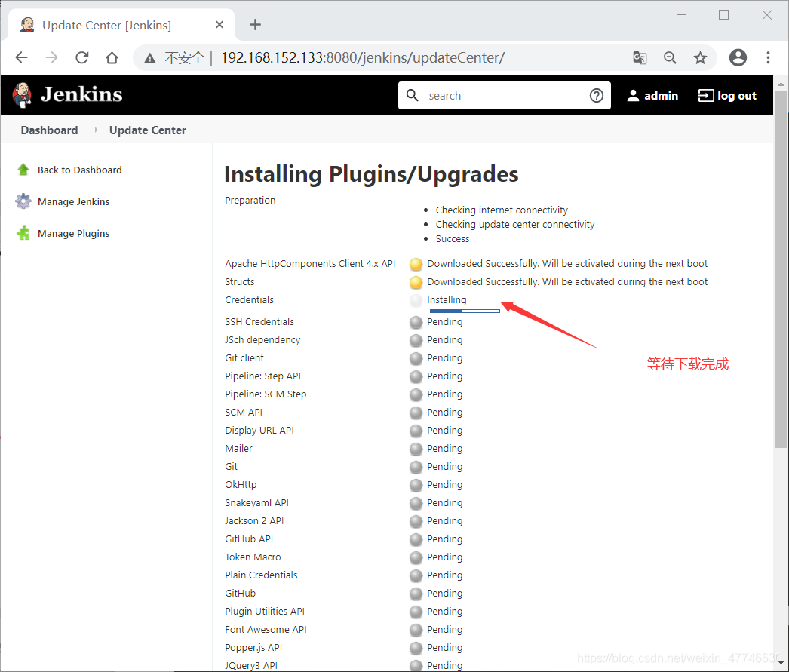Click the 'Credentials' plugin name
Viewport: 789px width, 672px height.
point(249,299)
